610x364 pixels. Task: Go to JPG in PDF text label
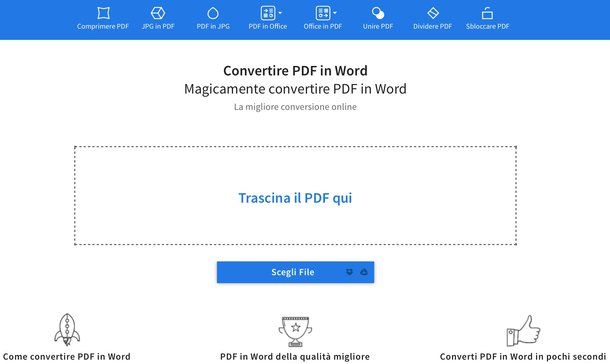pyautogui.click(x=158, y=26)
